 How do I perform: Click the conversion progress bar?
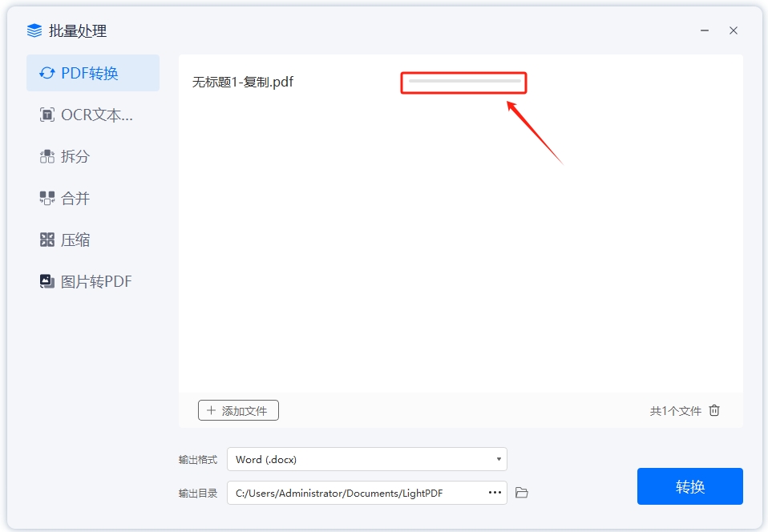tap(463, 83)
